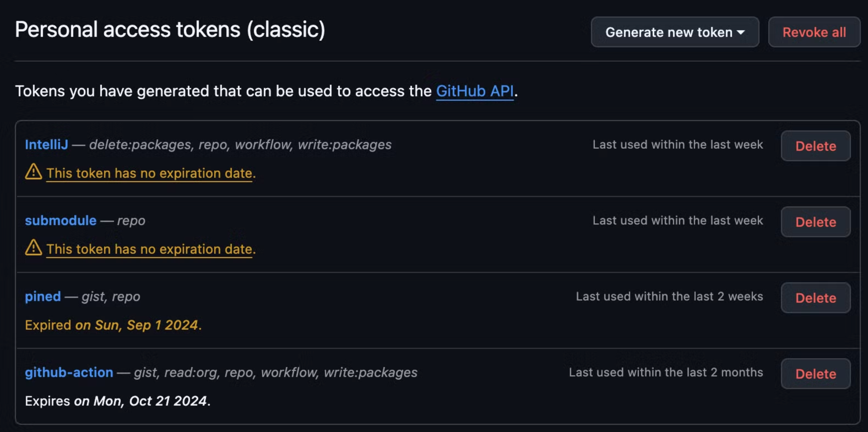This screenshot has width=868, height=432.
Task: Click the Personal access tokens (classic) heading
Action: (170, 30)
